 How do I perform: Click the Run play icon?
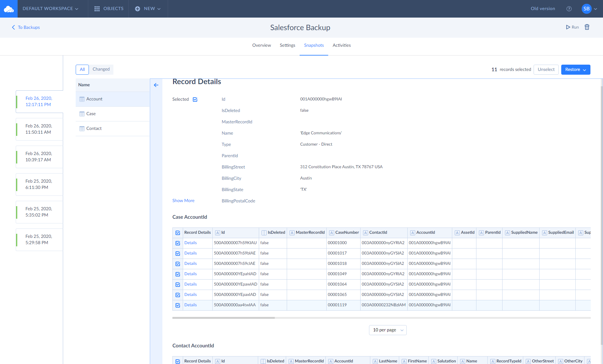pyautogui.click(x=568, y=27)
